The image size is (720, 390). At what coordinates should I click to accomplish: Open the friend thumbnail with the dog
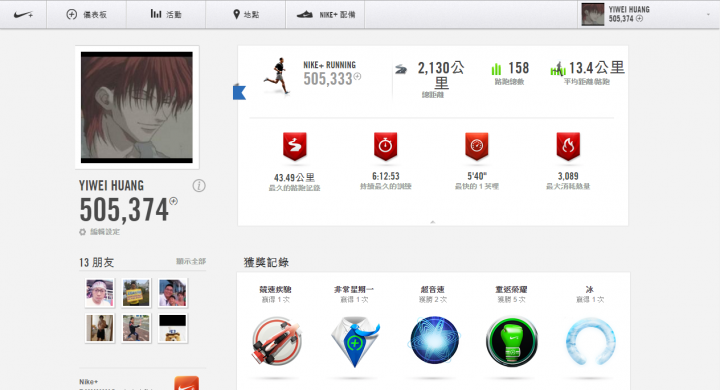173,328
